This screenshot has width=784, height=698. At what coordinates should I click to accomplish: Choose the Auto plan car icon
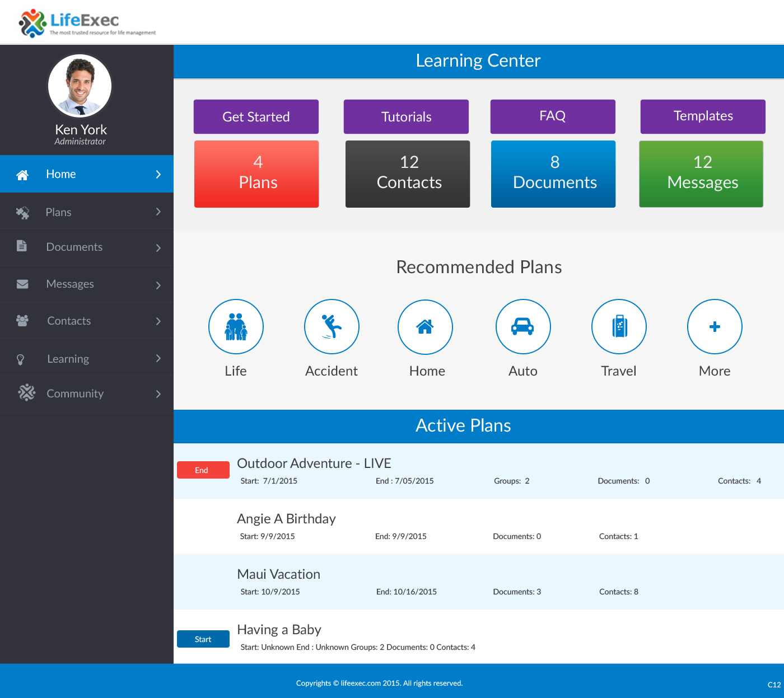523,327
